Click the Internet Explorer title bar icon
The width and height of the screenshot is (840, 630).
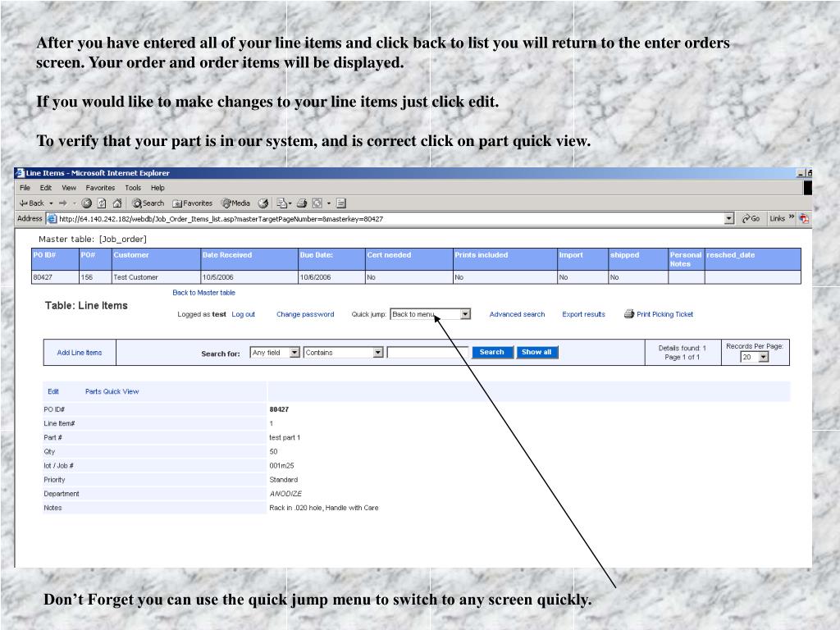pyautogui.click(x=20, y=173)
